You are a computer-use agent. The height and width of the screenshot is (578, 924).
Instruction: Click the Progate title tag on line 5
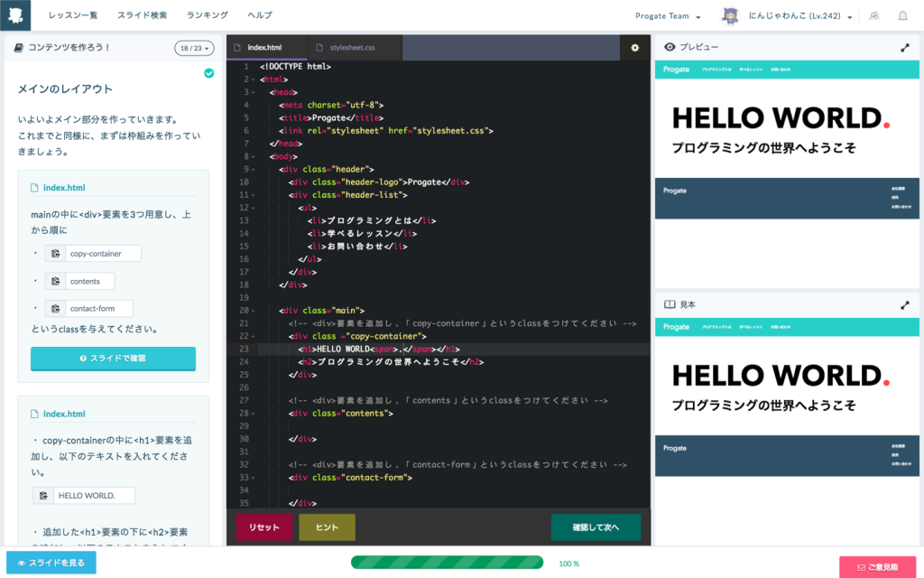[x=331, y=118]
